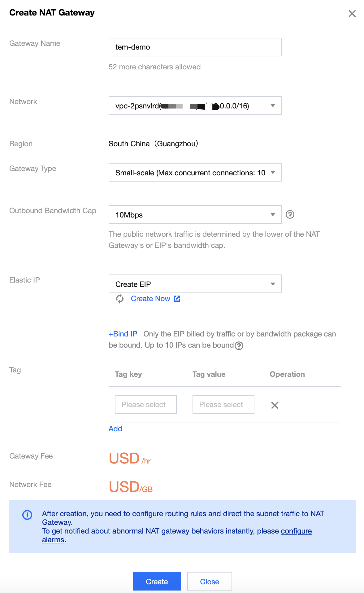The image size is (364, 593).
Task: Close the Create NAT Gateway dialog
Action: pos(352,14)
